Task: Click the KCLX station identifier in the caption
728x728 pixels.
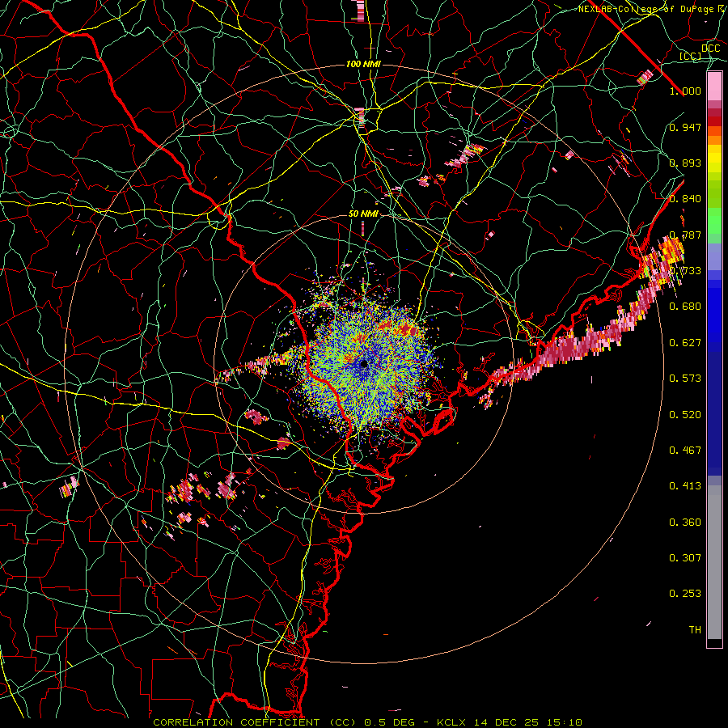Action: coord(451,722)
